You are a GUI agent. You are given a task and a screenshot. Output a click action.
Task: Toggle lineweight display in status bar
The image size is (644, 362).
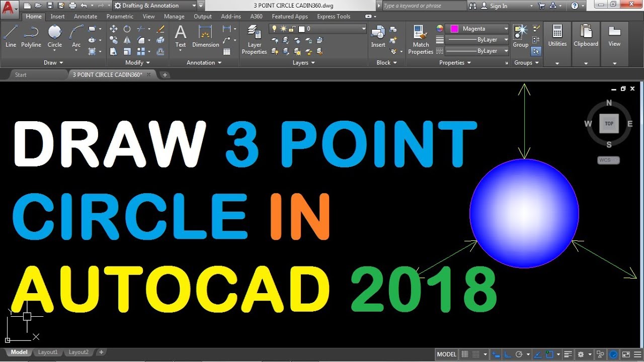568,354
